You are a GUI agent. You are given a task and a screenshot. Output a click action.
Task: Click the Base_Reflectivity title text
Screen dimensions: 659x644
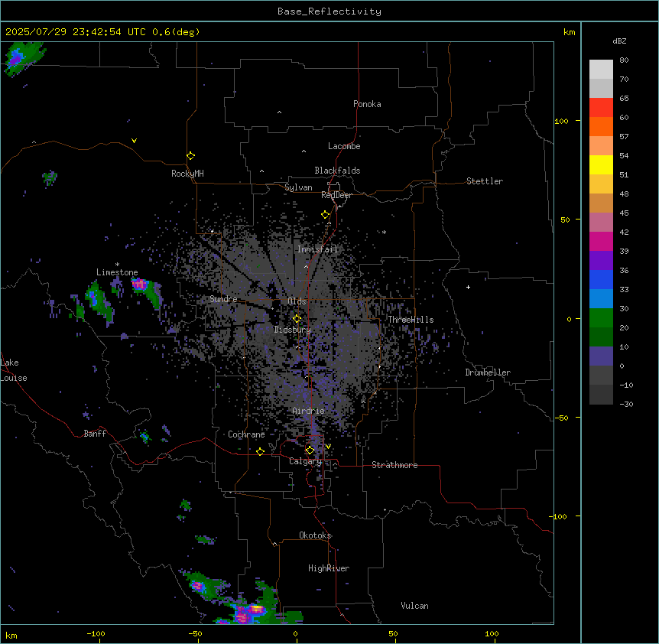(x=329, y=11)
